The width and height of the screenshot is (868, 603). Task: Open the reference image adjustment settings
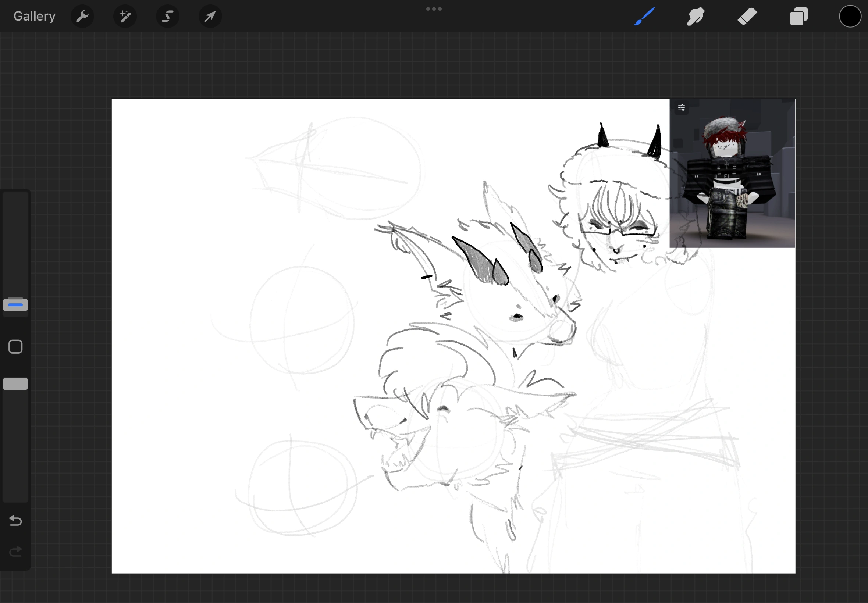point(681,107)
